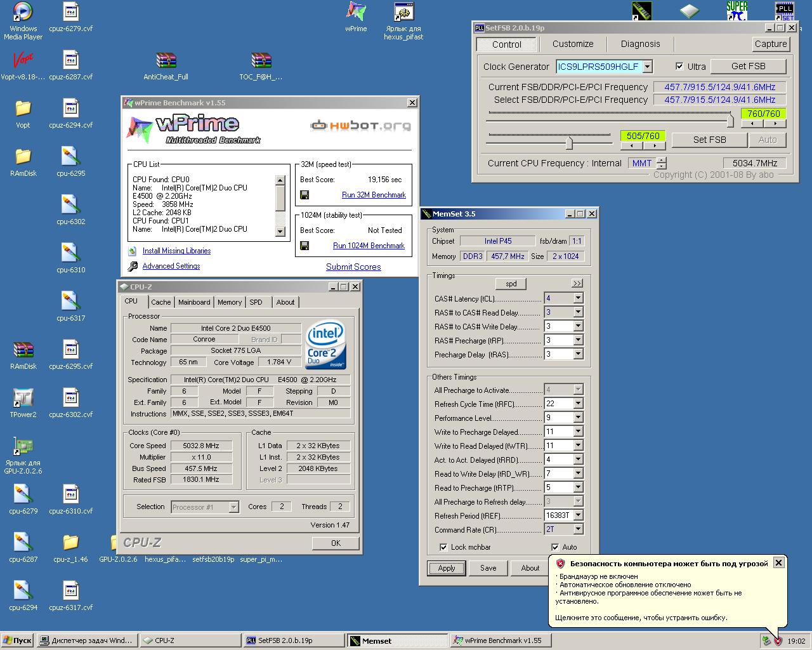
Task: Open Vopt-v8.18 desktop shortcut
Action: coord(23,60)
